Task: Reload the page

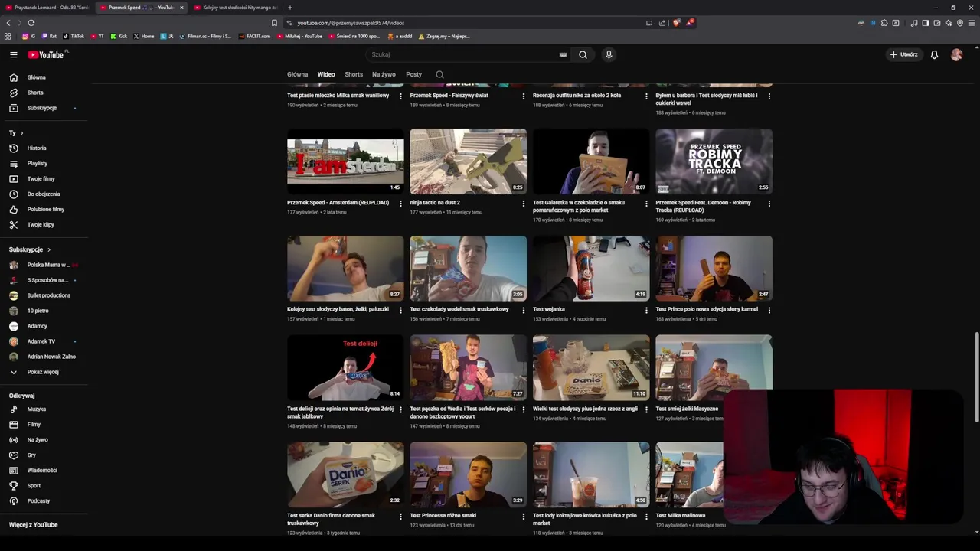Action: click(x=31, y=23)
